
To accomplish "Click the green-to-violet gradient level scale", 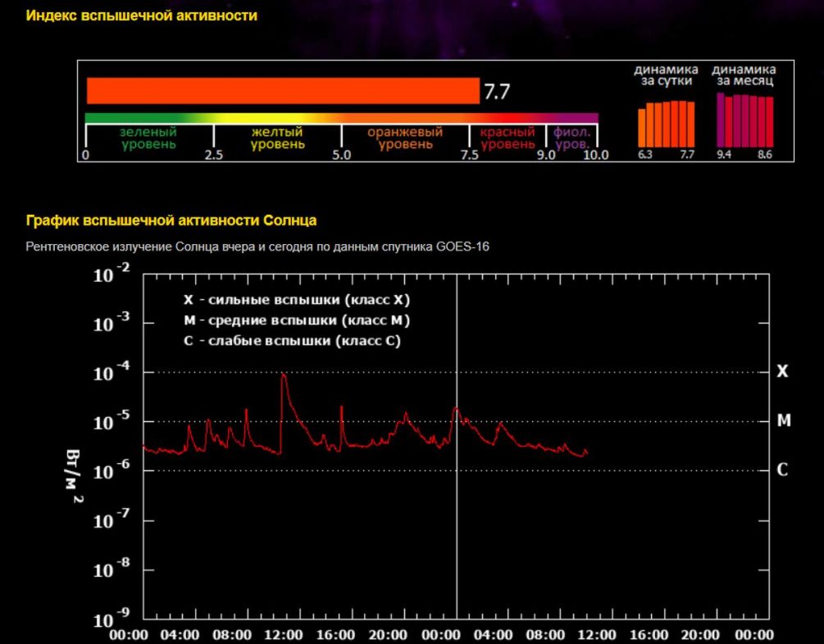I will [342, 118].
